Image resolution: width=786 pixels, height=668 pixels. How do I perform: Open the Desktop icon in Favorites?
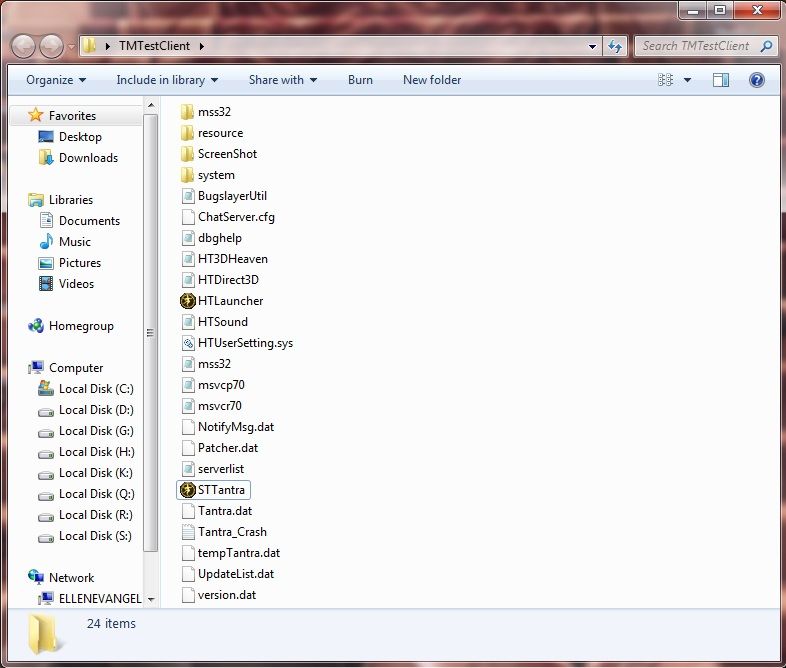pos(46,137)
